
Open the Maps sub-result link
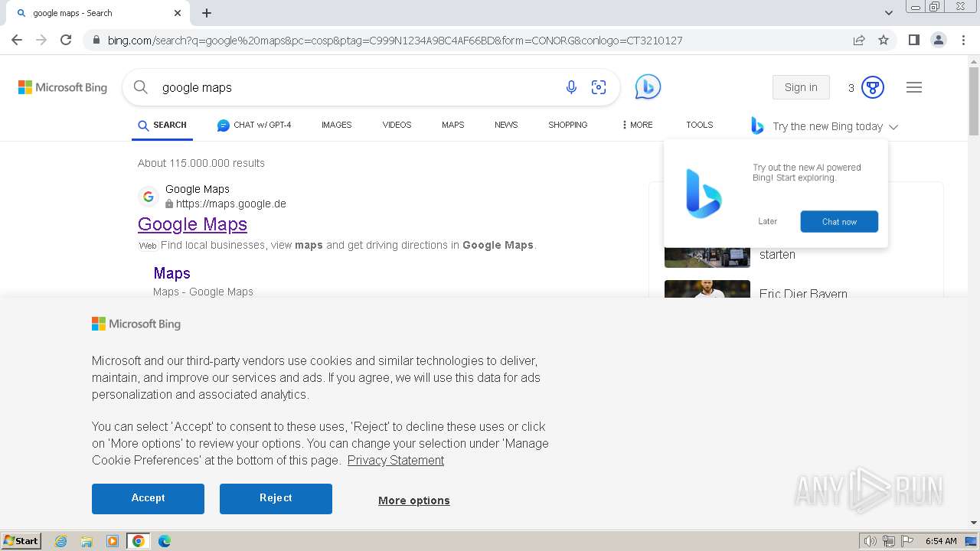[171, 273]
